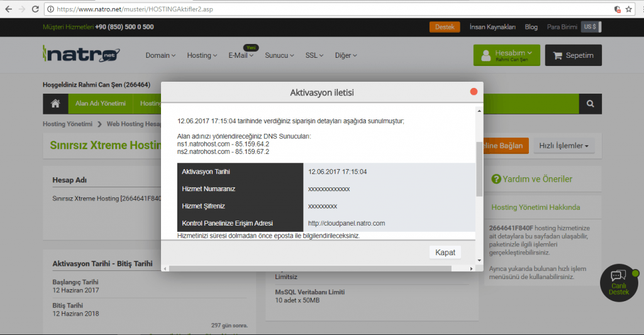Click the Web Hosting breadcrumb link
The image size is (644, 335).
(x=133, y=124)
